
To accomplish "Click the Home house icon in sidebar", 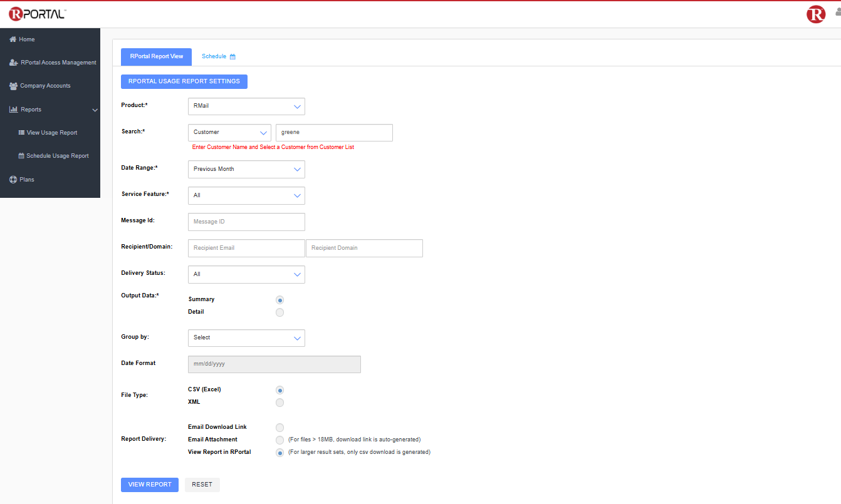I will [13, 39].
